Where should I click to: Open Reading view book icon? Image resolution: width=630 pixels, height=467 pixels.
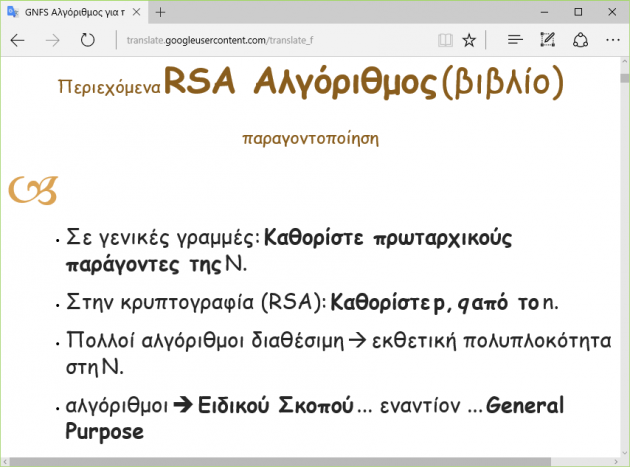pos(445,40)
